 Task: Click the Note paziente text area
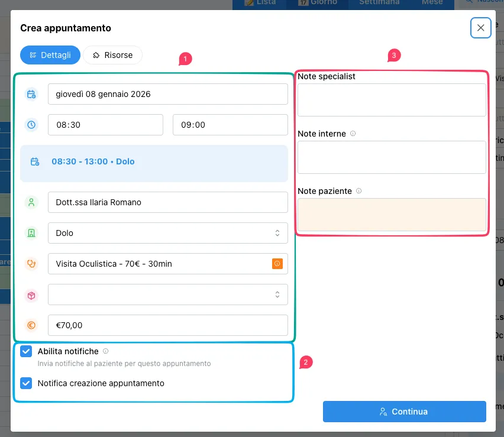pos(392,214)
